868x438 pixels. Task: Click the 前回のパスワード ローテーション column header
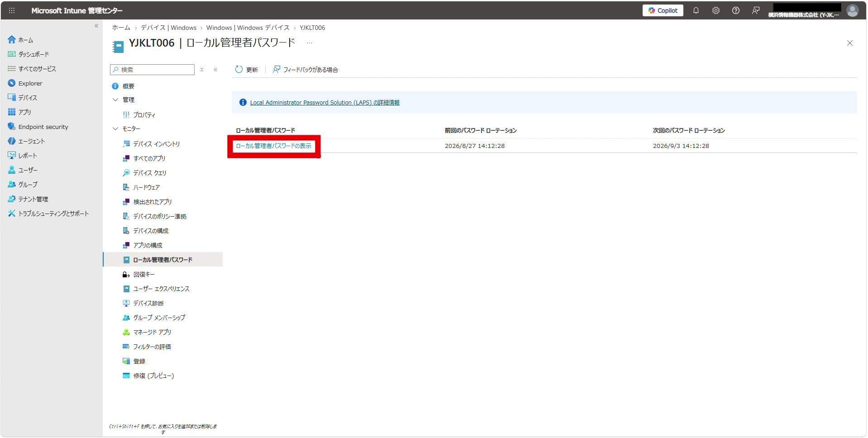click(x=481, y=131)
